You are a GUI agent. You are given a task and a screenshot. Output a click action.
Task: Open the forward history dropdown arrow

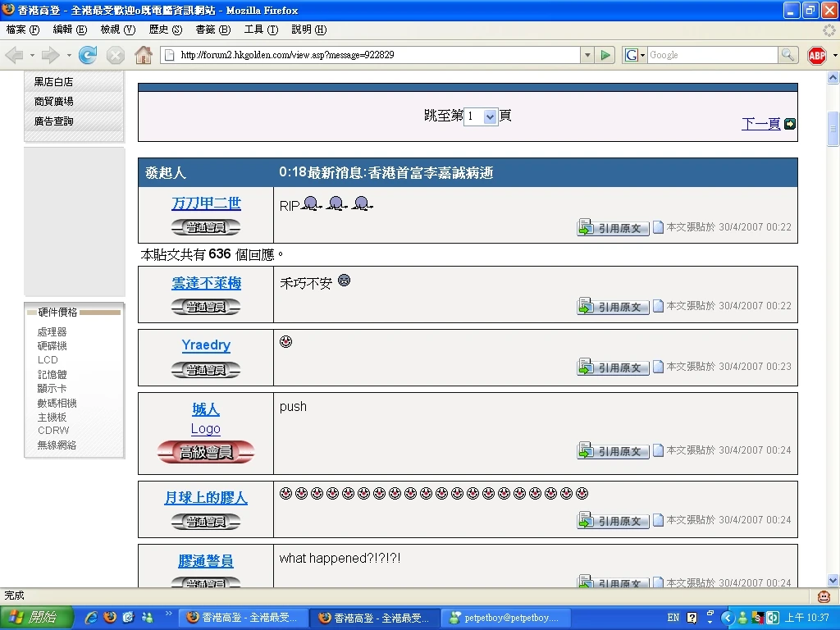[69, 55]
